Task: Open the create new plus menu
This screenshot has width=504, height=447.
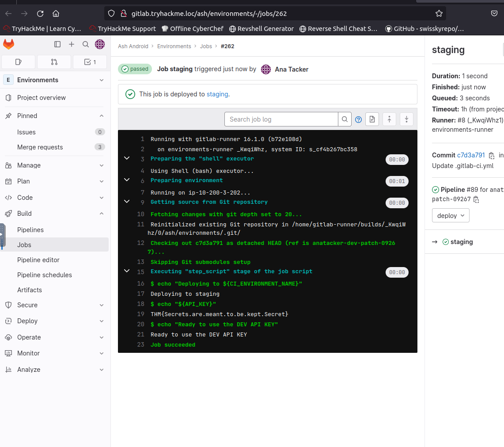Action: click(x=72, y=44)
